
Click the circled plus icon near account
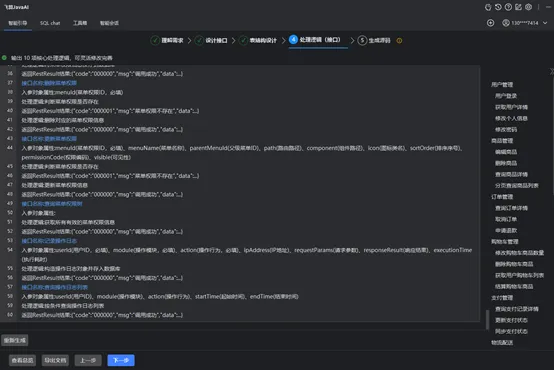[x=490, y=23]
